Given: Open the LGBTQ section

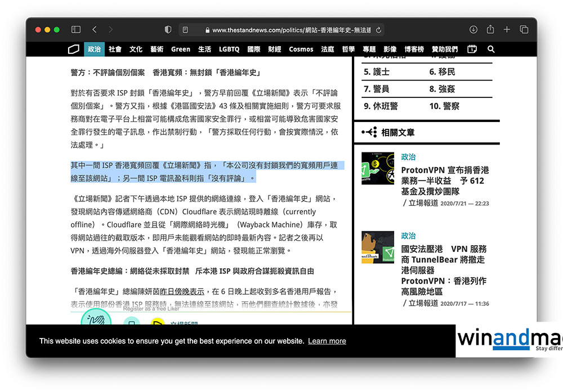Looking at the screenshot, I should [x=229, y=49].
